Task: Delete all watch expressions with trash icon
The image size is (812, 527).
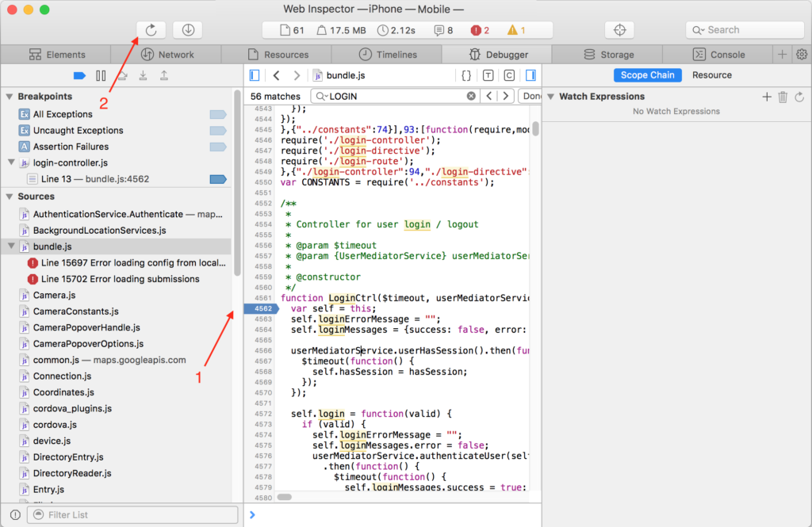Action: click(783, 97)
